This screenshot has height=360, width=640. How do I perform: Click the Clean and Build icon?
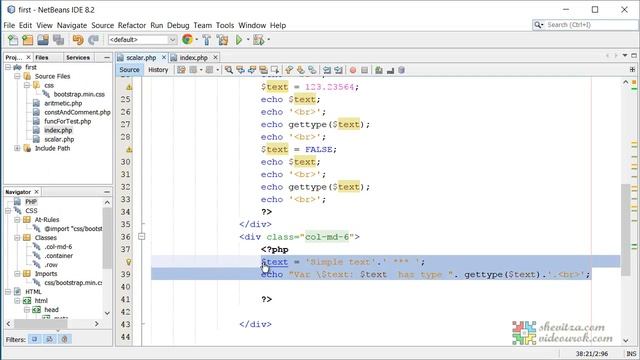click(223, 40)
